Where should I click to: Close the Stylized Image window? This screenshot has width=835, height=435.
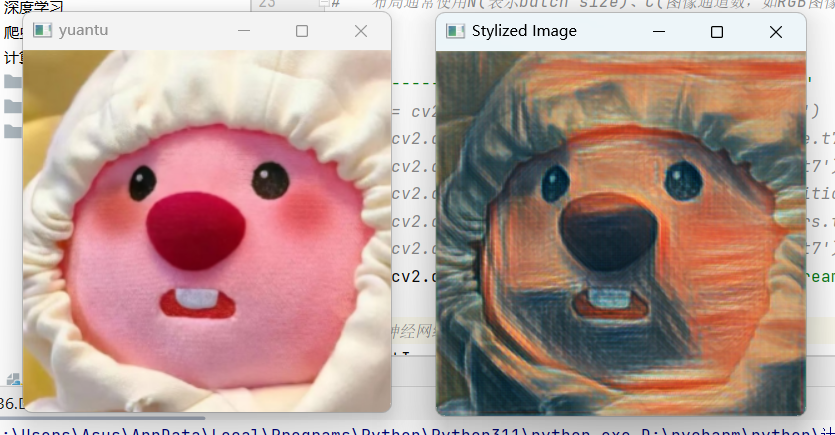tap(776, 31)
